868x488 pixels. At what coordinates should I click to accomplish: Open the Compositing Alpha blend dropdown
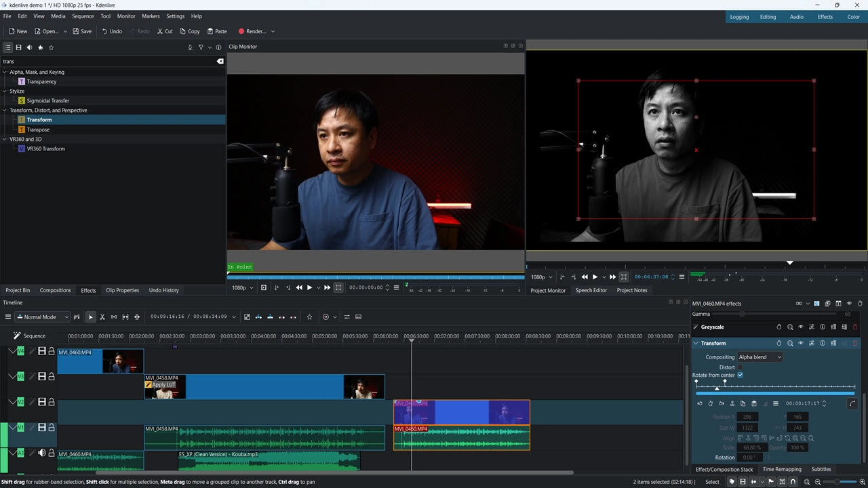point(759,357)
